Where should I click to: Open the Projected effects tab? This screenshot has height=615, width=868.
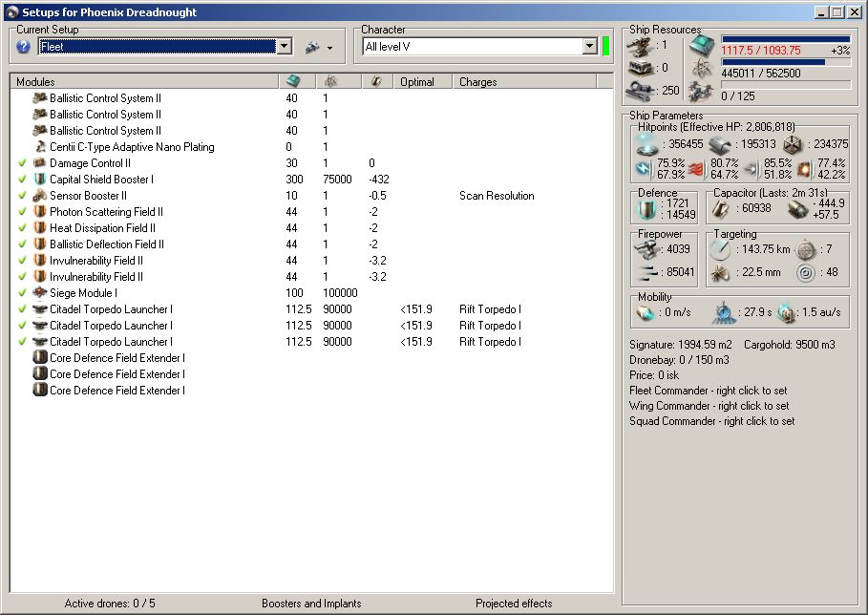click(x=514, y=604)
